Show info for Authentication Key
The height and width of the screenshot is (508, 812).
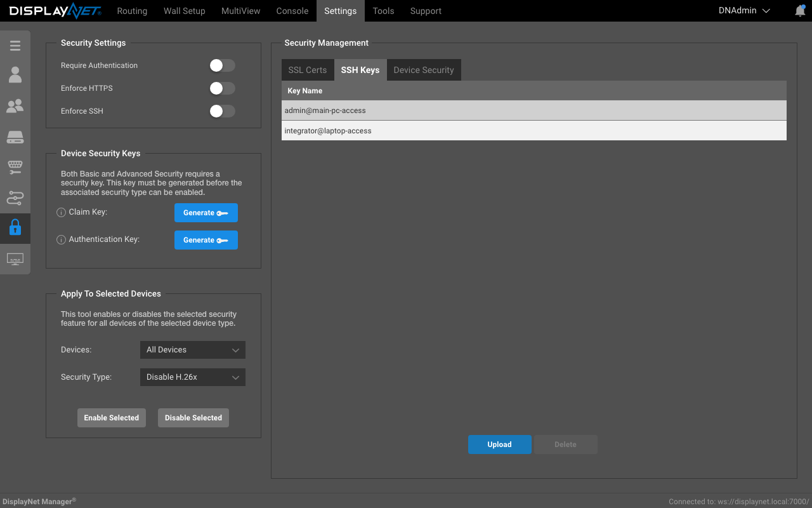(62, 240)
